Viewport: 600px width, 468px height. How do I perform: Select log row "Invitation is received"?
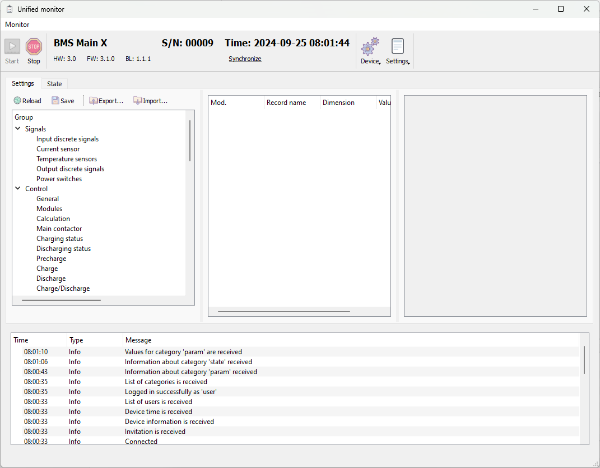pos(295,431)
